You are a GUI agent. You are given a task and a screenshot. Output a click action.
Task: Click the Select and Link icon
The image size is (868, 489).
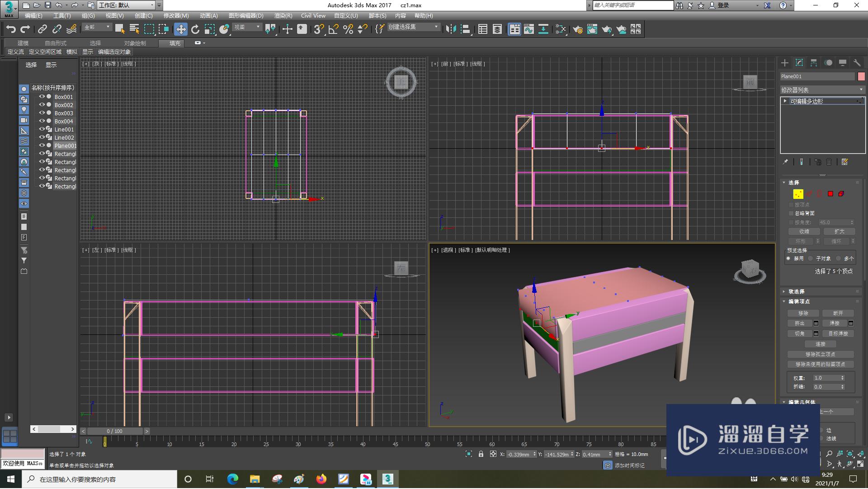pyautogui.click(x=42, y=29)
